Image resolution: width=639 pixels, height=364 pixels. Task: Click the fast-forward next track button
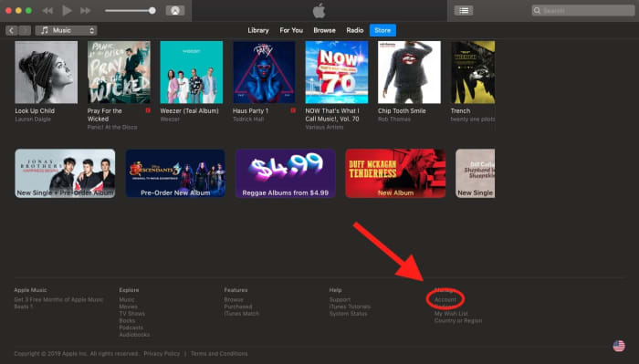point(85,11)
